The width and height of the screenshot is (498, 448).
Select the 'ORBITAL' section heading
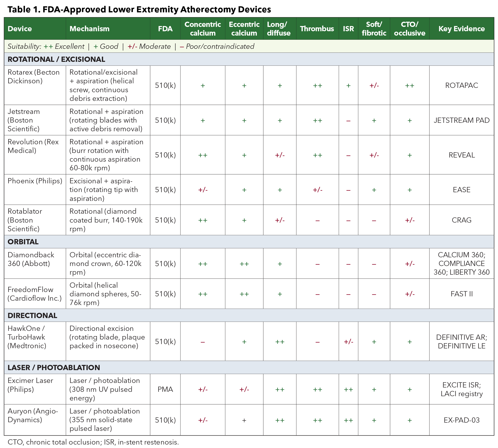tap(23, 242)
